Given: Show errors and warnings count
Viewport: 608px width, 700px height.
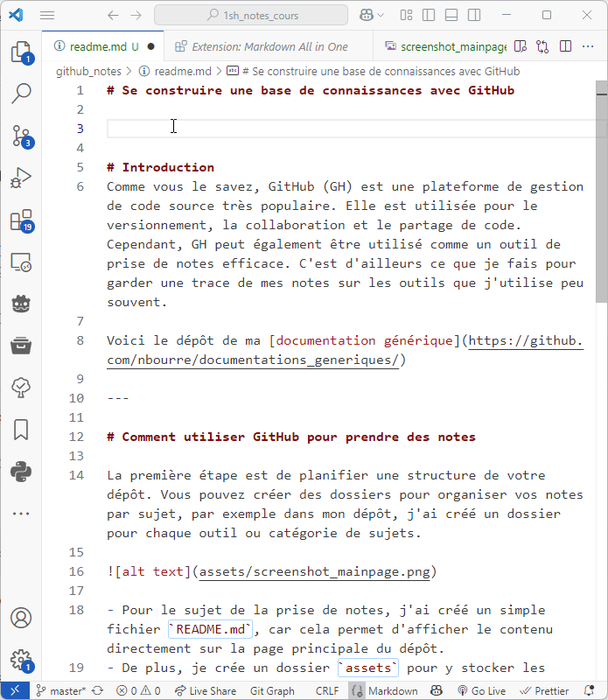Looking at the screenshot, I should (138, 691).
